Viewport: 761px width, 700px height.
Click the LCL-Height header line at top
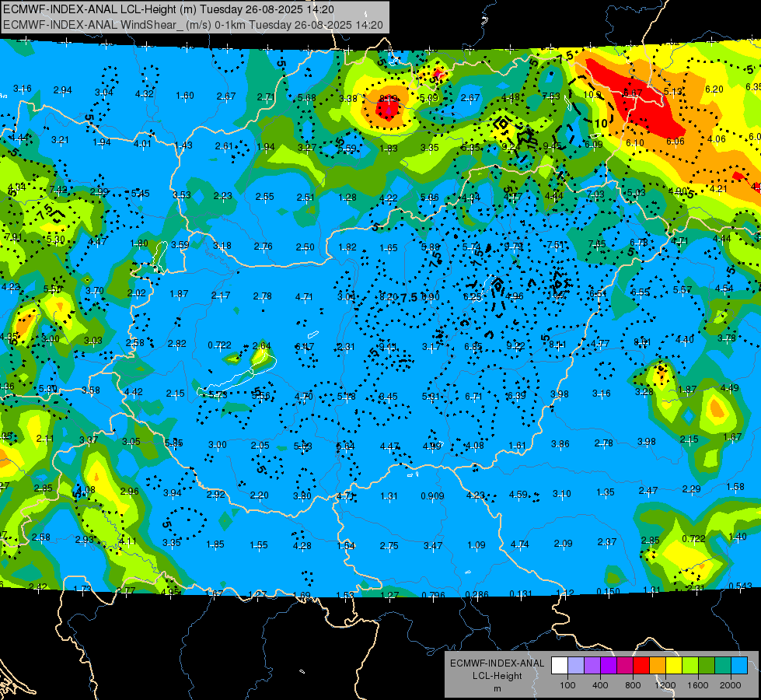coord(169,9)
